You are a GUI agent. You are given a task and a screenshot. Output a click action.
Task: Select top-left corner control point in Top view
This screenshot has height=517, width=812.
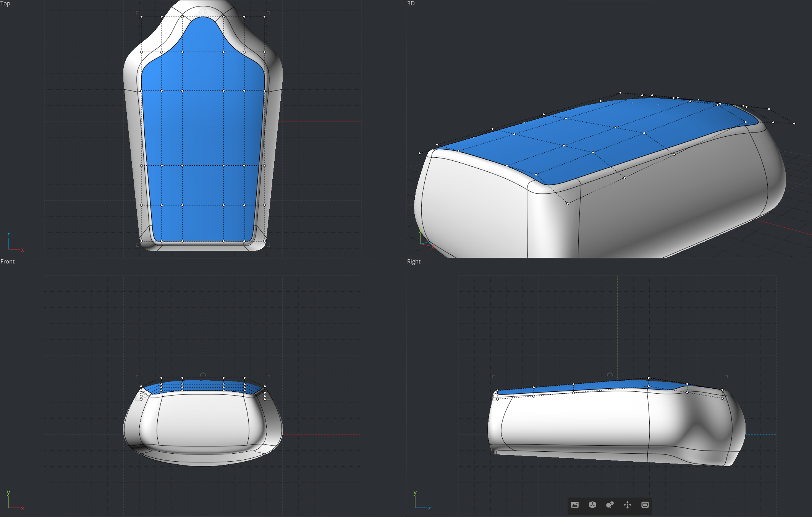[141, 16]
